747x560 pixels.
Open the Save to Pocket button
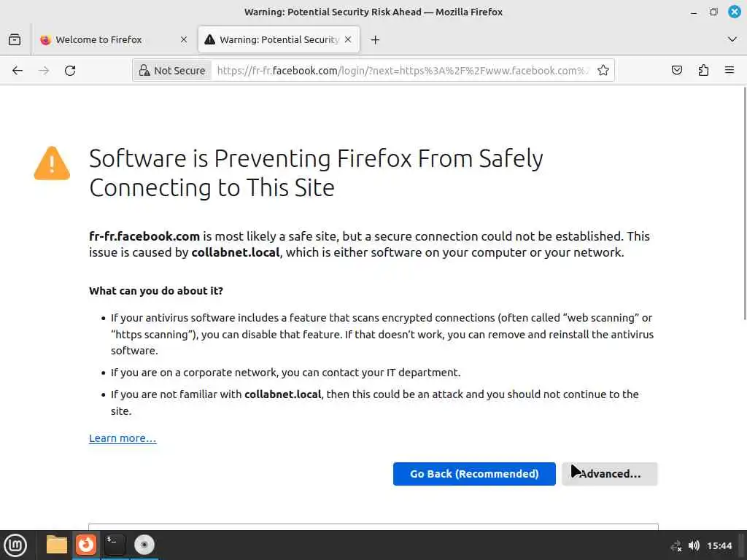677,71
